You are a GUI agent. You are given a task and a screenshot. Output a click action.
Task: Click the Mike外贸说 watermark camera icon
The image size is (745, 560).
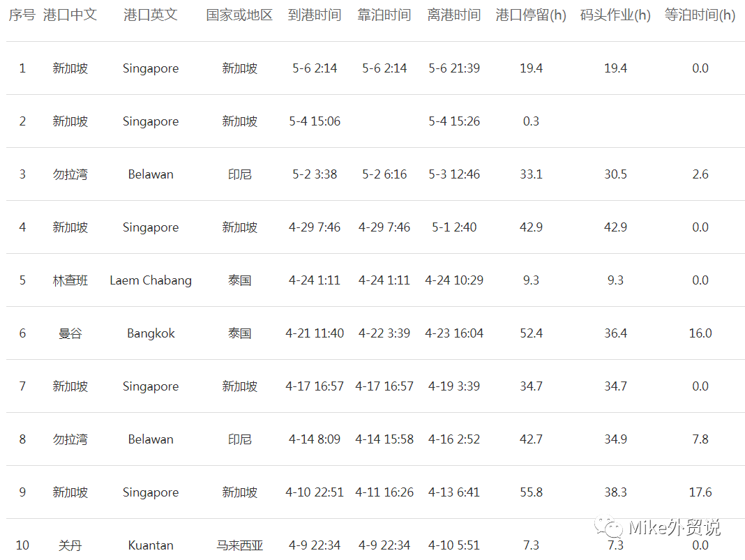pos(611,528)
